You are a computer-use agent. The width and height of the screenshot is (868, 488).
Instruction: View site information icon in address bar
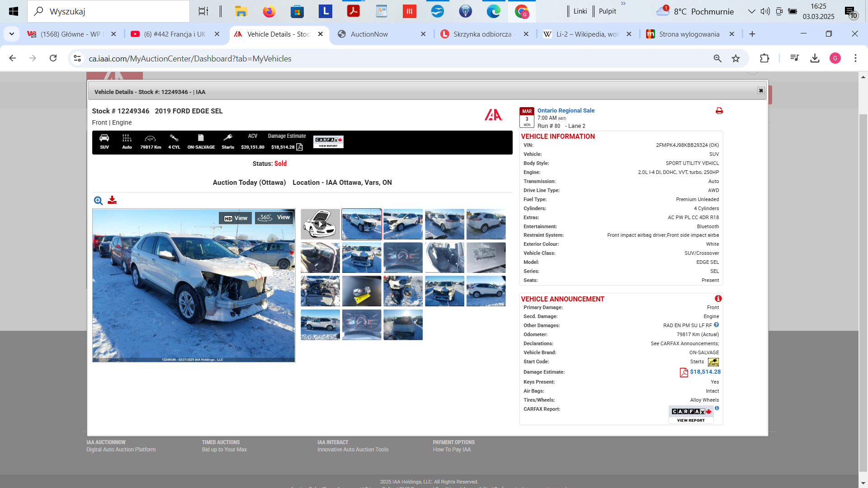tap(77, 59)
